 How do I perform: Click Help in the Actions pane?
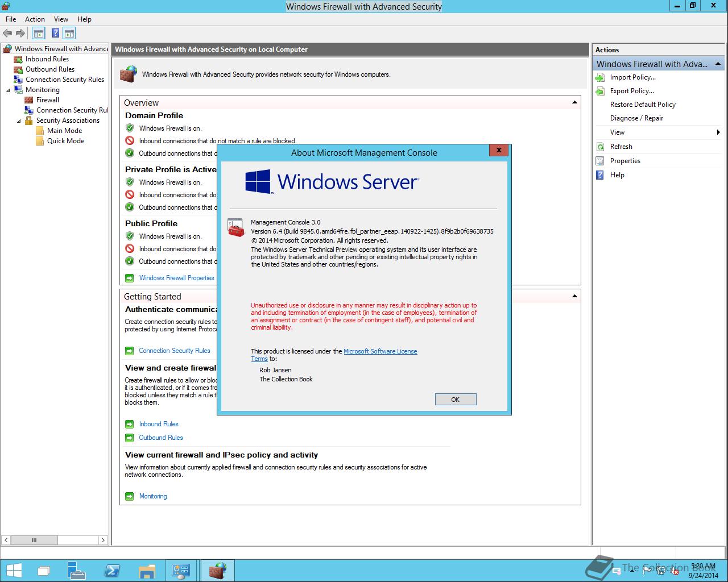point(617,175)
